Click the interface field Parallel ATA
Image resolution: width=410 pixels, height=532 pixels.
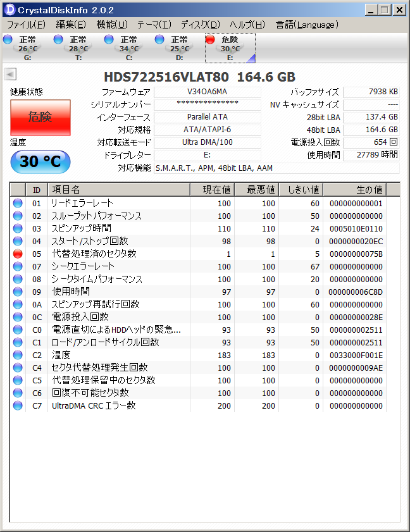(x=208, y=117)
